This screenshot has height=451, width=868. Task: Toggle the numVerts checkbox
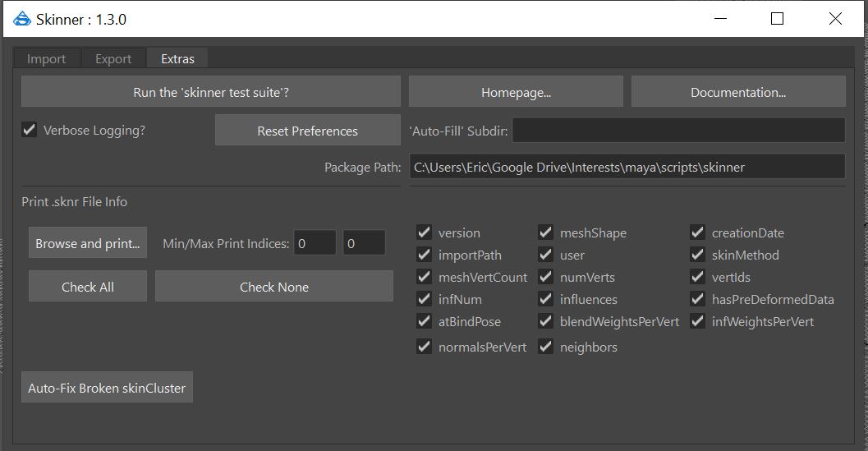click(546, 277)
